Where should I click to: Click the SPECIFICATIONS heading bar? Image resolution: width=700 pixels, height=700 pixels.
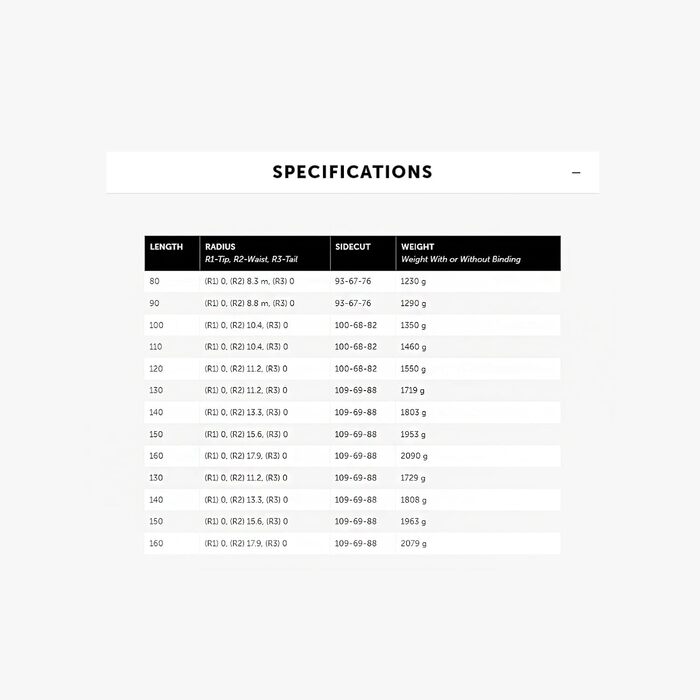353,172
